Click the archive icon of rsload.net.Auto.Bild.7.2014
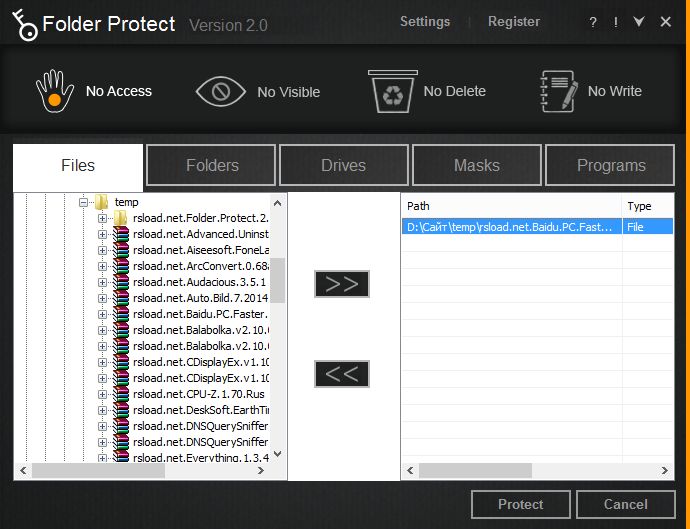The image size is (690, 529). 121,298
